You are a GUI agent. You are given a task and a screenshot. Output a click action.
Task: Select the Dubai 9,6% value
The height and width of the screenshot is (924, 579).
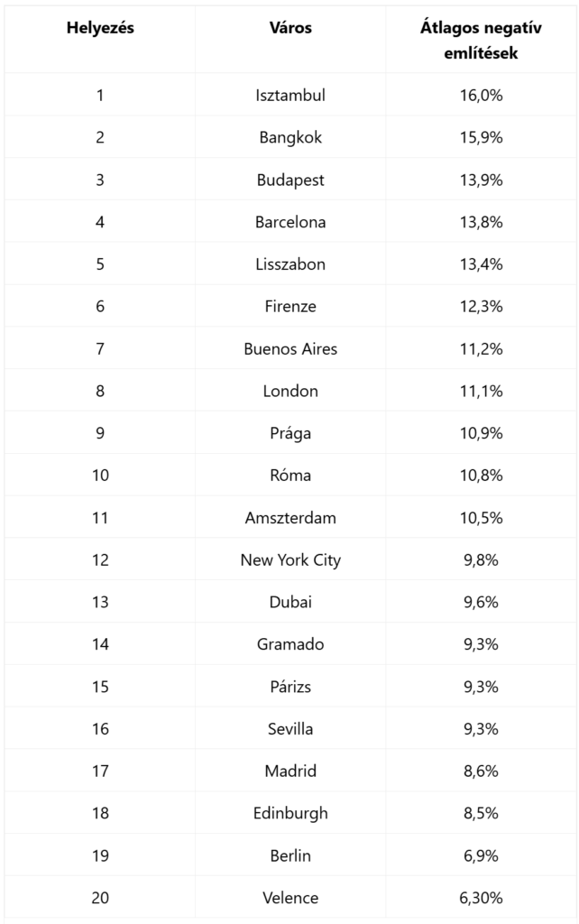tap(481, 602)
